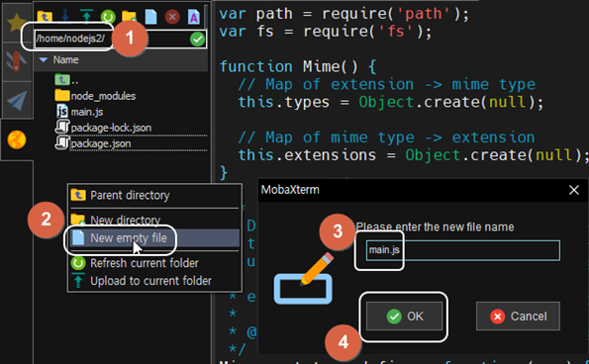The height and width of the screenshot is (364, 589).
Task: Click Cancel in the MobaXterm dialog
Action: point(518,317)
